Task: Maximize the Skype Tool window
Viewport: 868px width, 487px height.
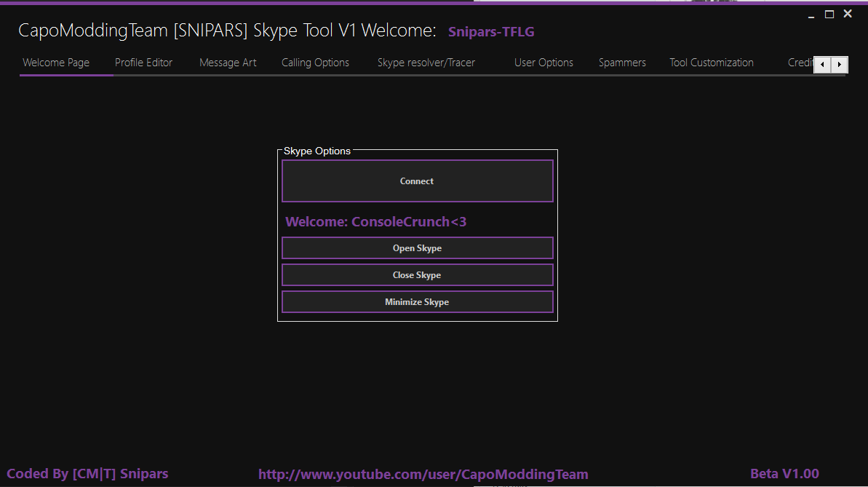Action: point(829,15)
